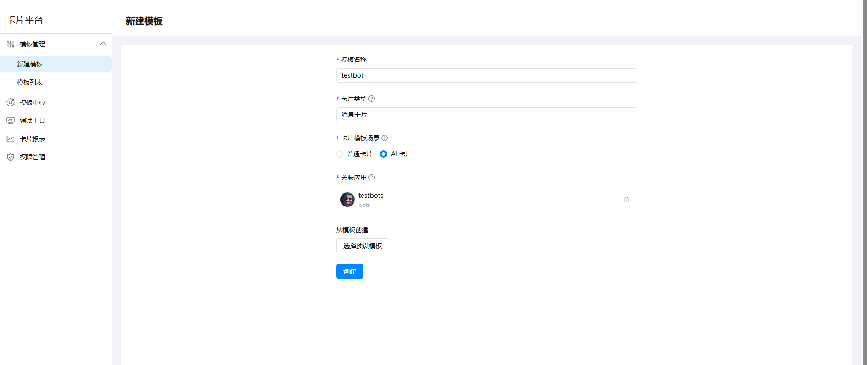Open the 卡片类型 dropdown showing 消息卡片
The image size is (868, 365).
[486, 115]
